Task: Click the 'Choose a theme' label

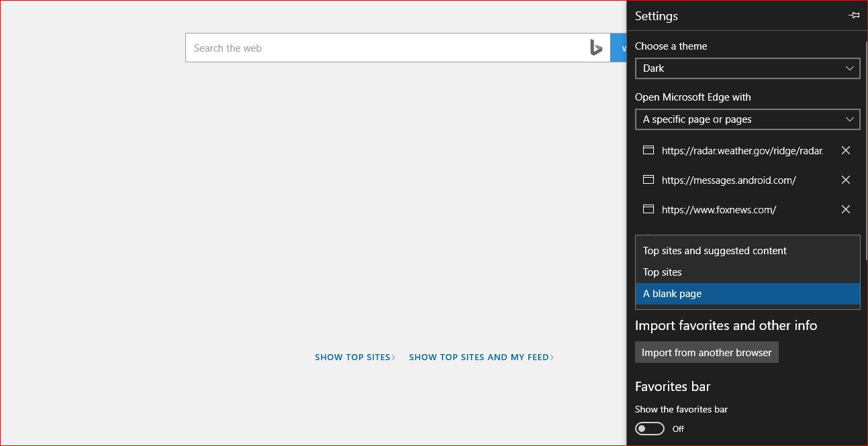Action: point(671,46)
